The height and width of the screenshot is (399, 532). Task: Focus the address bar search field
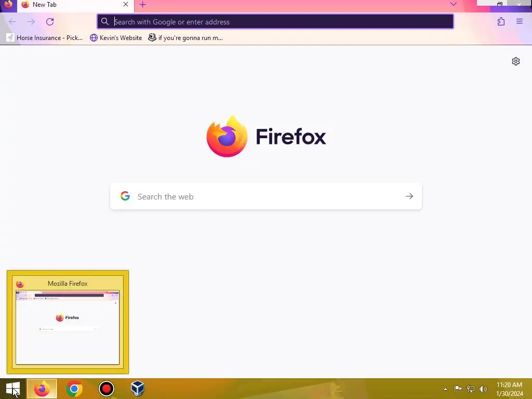click(275, 22)
